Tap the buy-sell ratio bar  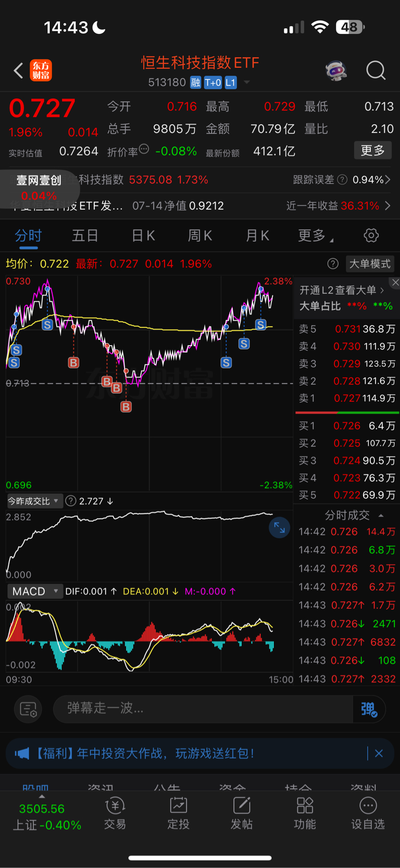[x=347, y=412]
